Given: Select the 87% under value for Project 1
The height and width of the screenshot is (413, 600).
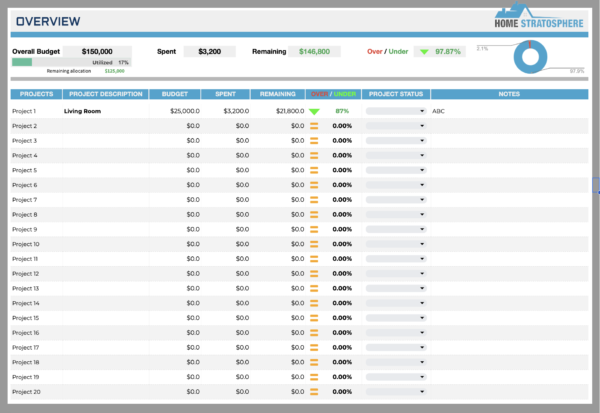Looking at the screenshot, I should click(342, 111).
